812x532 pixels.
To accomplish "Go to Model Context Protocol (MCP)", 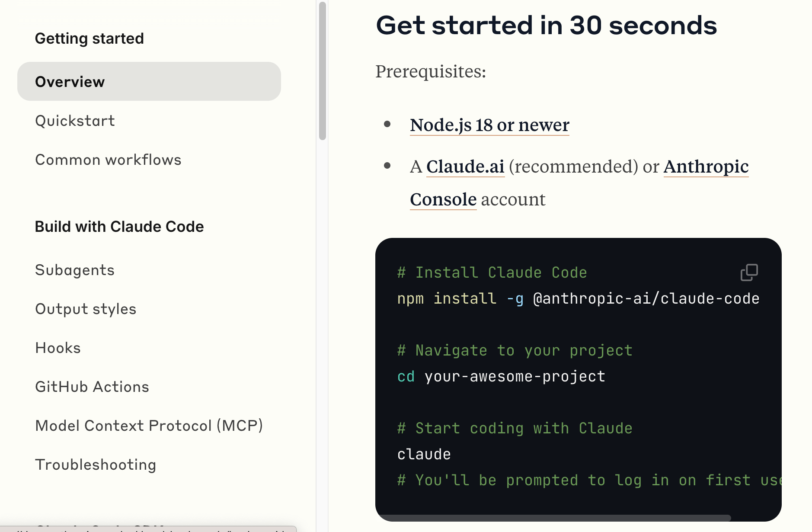I will (149, 426).
